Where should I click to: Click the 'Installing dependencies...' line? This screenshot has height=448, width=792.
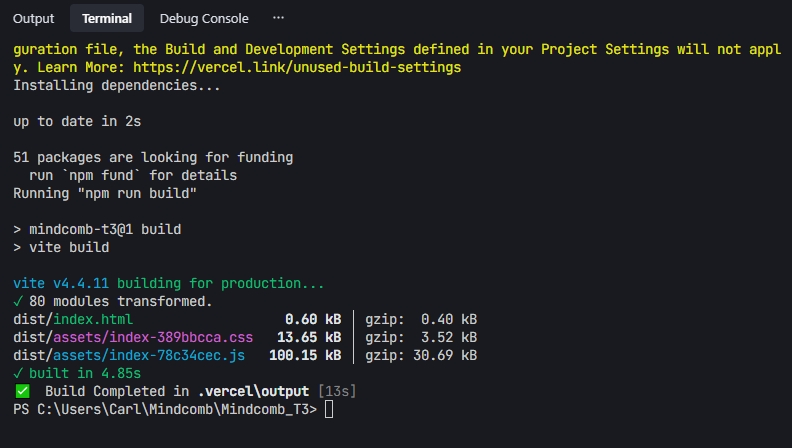[x=117, y=85]
